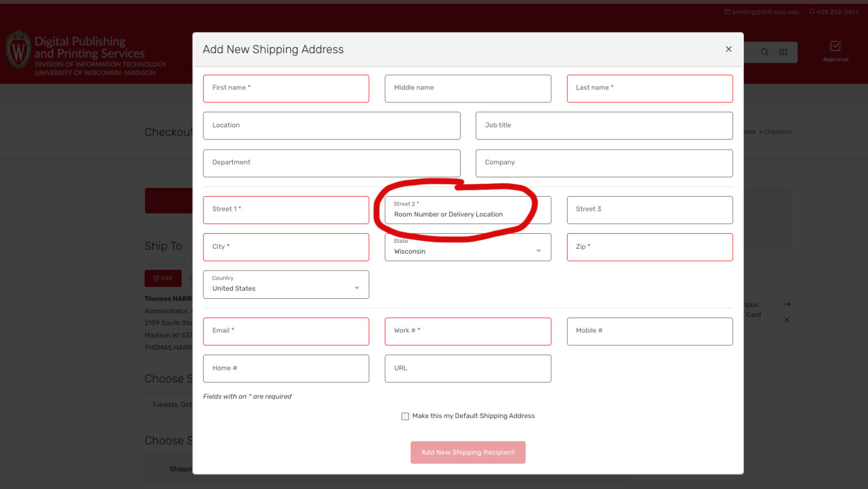868x489 pixels.
Task: Click the Last name field
Action: tap(650, 88)
